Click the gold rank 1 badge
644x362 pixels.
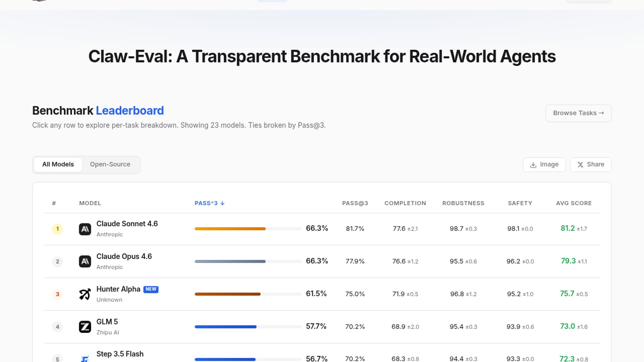coord(57,229)
